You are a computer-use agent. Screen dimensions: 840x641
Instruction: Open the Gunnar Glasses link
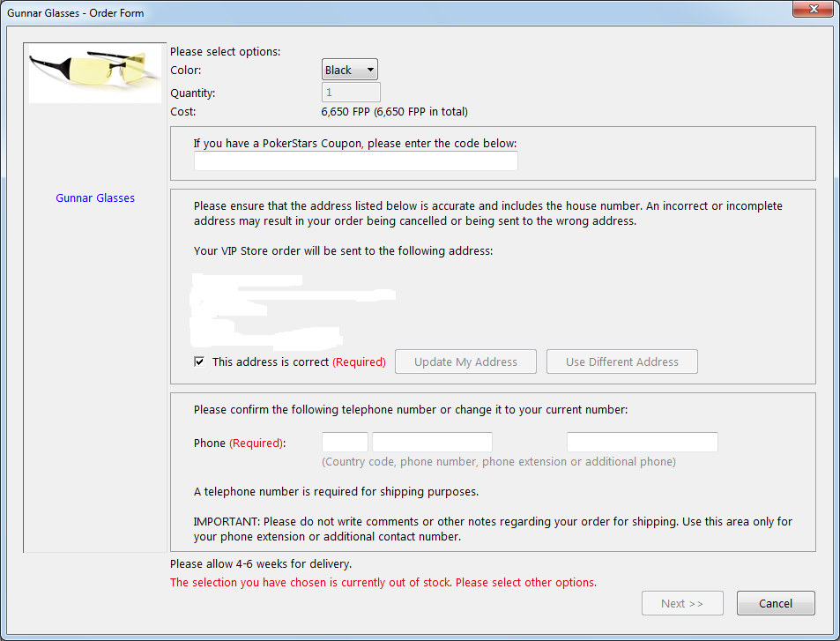coord(95,198)
